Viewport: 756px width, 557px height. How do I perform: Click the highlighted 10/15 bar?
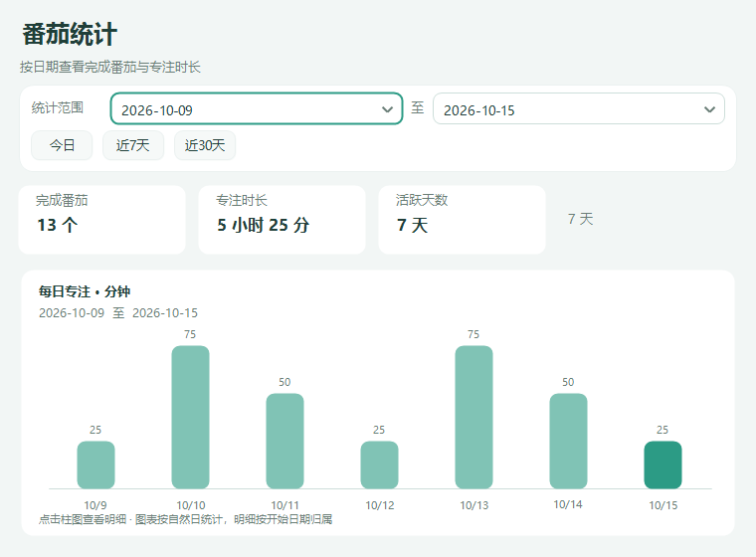coord(662,464)
